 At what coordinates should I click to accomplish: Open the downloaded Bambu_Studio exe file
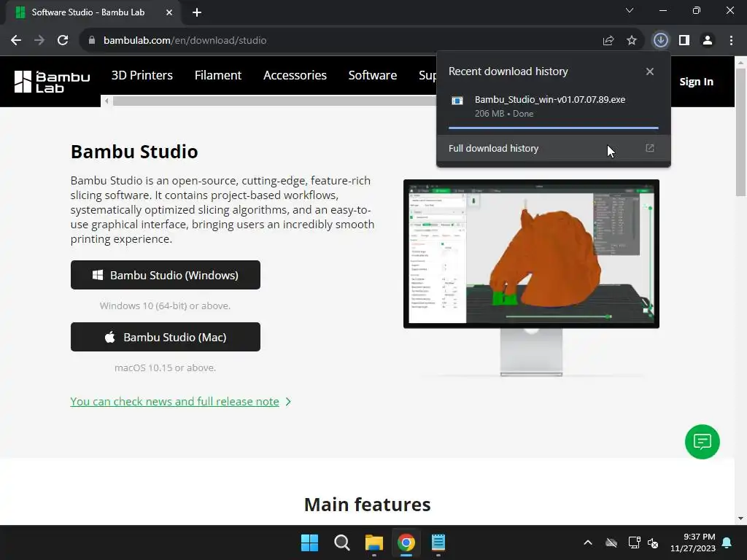550,99
